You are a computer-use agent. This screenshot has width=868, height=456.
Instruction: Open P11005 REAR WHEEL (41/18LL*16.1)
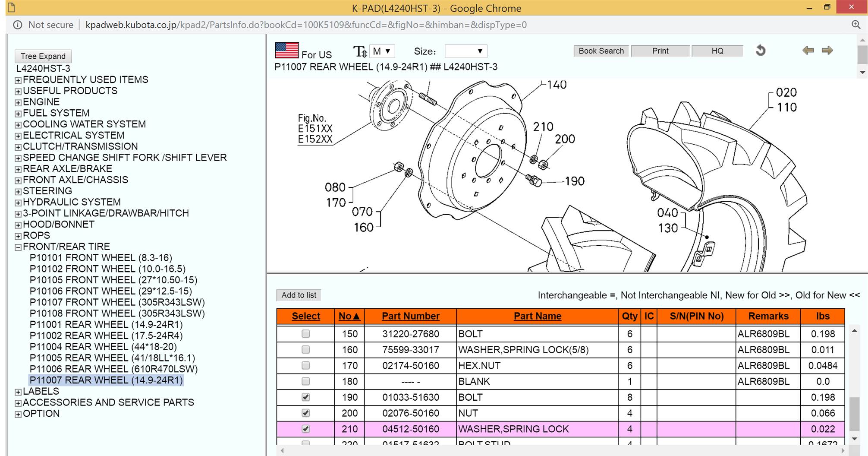pos(112,358)
